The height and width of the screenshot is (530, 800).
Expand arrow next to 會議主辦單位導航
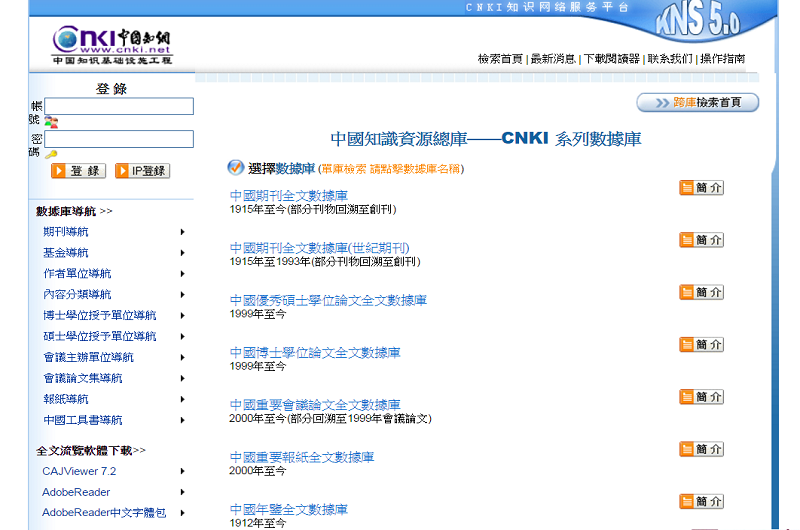click(182, 358)
